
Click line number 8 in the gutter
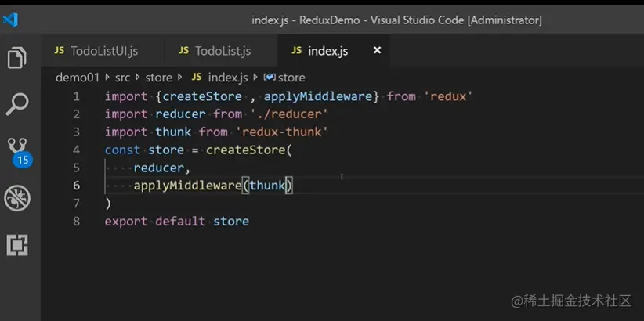(x=76, y=222)
